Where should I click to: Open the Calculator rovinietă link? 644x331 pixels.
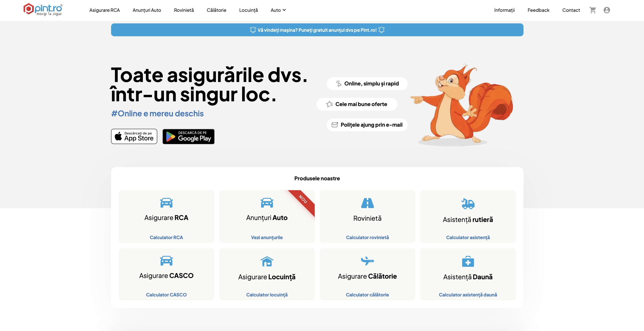(367, 237)
